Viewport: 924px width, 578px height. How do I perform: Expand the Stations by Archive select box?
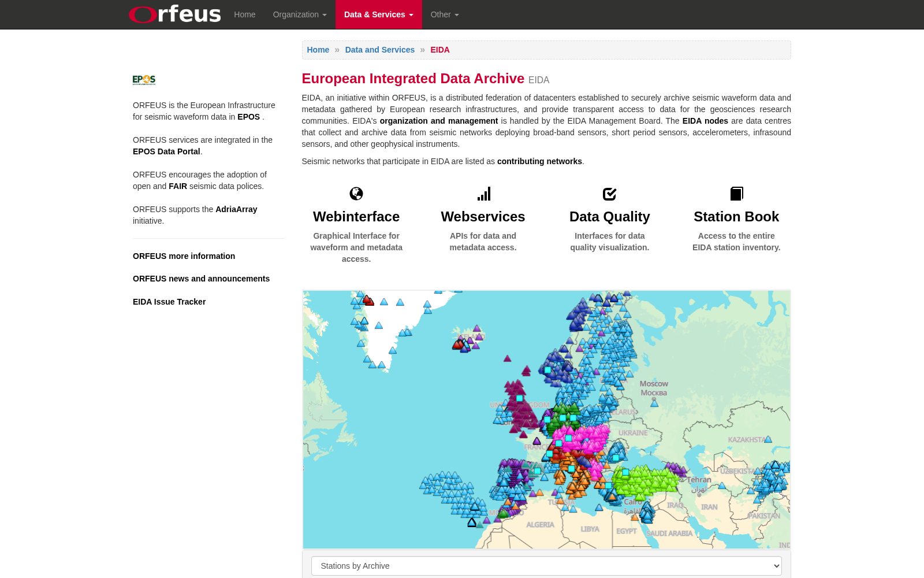[546, 566]
